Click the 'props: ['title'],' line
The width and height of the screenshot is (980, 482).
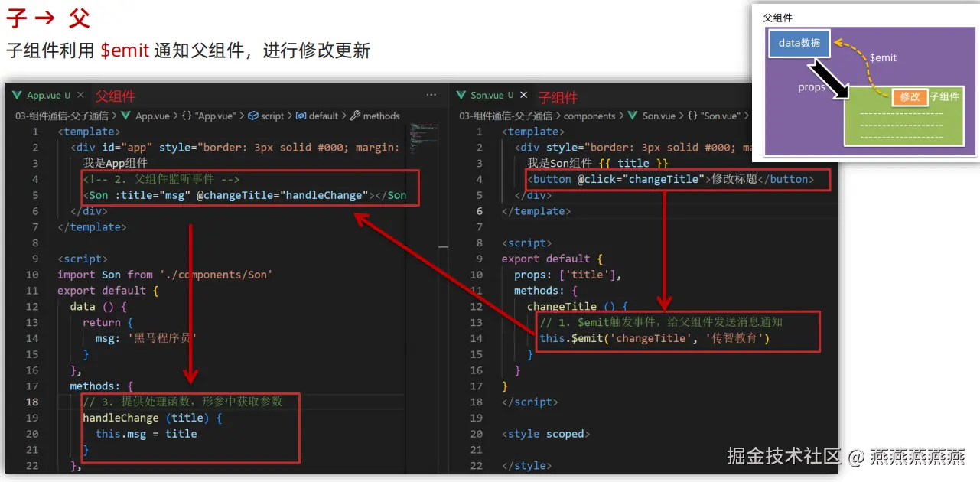coord(568,275)
